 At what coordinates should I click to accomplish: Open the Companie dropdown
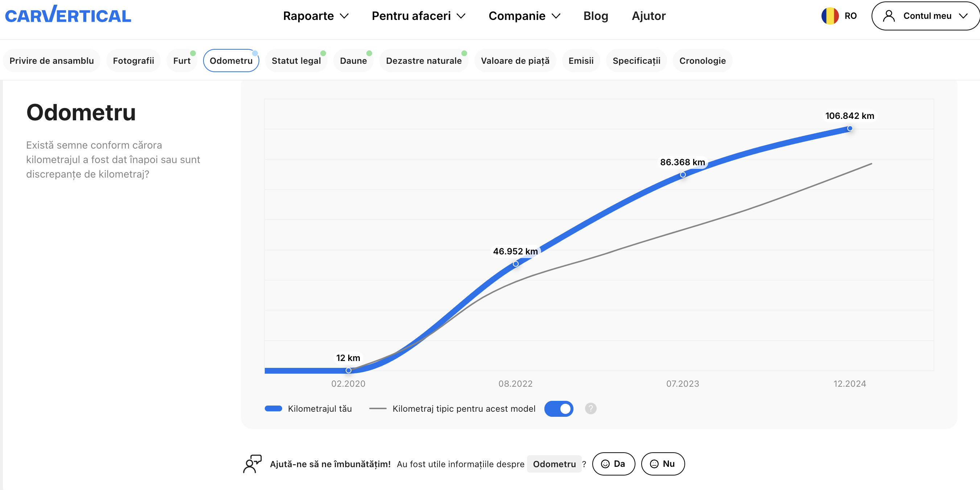click(x=524, y=16)
